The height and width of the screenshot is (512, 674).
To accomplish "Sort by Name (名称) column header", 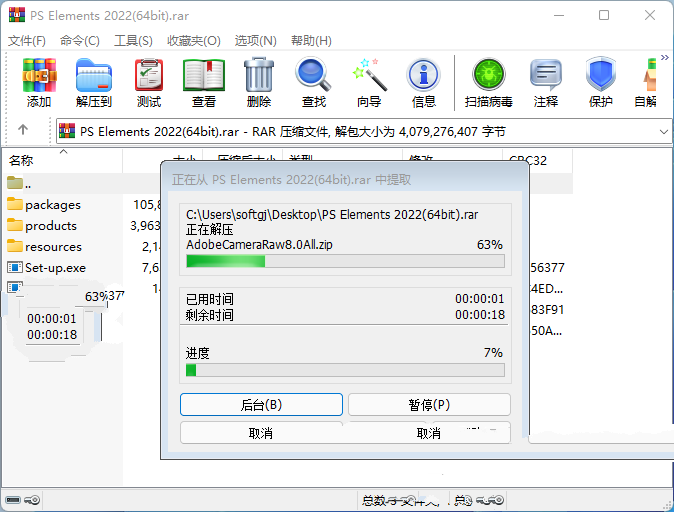I will tap(63, 160).
